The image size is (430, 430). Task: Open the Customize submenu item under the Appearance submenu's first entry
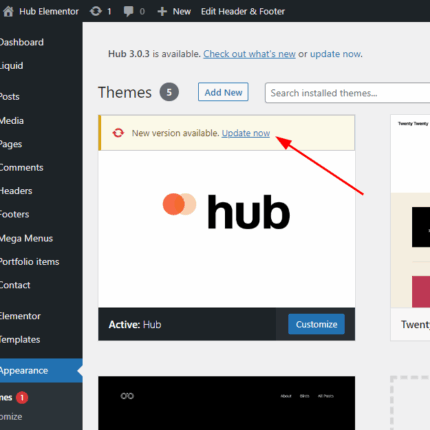11,416
